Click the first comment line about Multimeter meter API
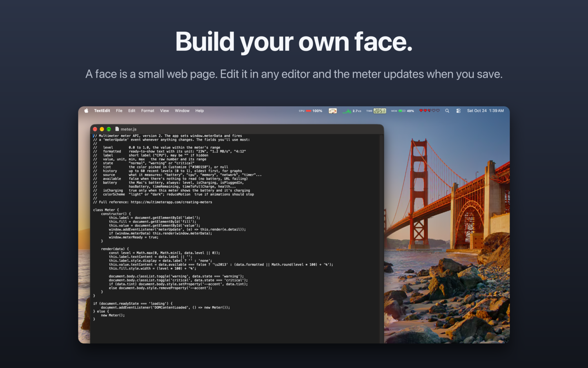The height and width of the screenshot is (368, 588). (167, 136)
